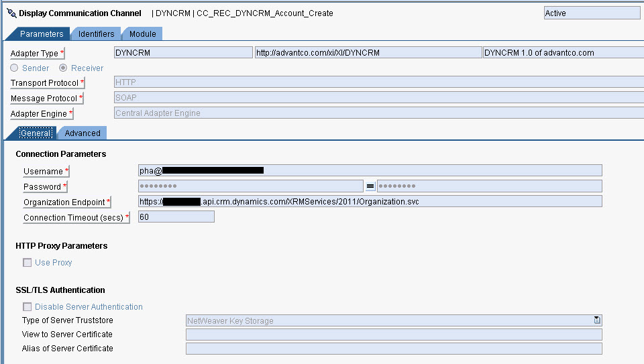Click the adapter namespace field http://advantco.com/xi/XI/DYNCRM

pos(368,52)
